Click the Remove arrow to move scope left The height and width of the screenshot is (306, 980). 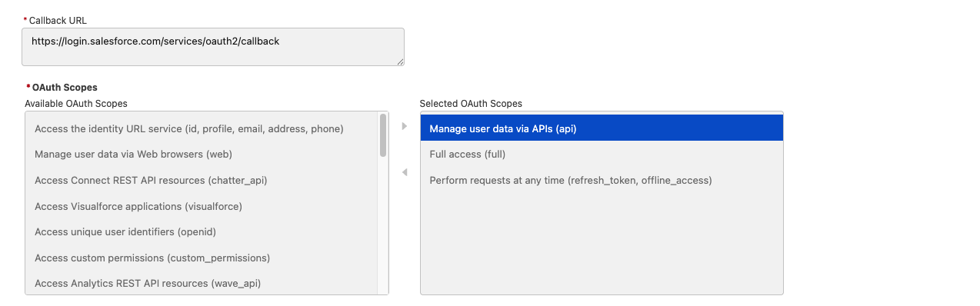[405, 172]
